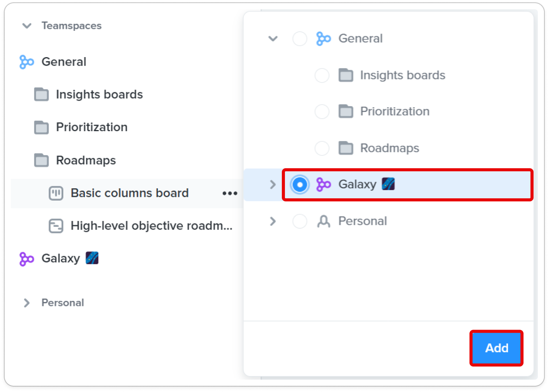Click the General teamspace icon in sidebar

(27, 62)
